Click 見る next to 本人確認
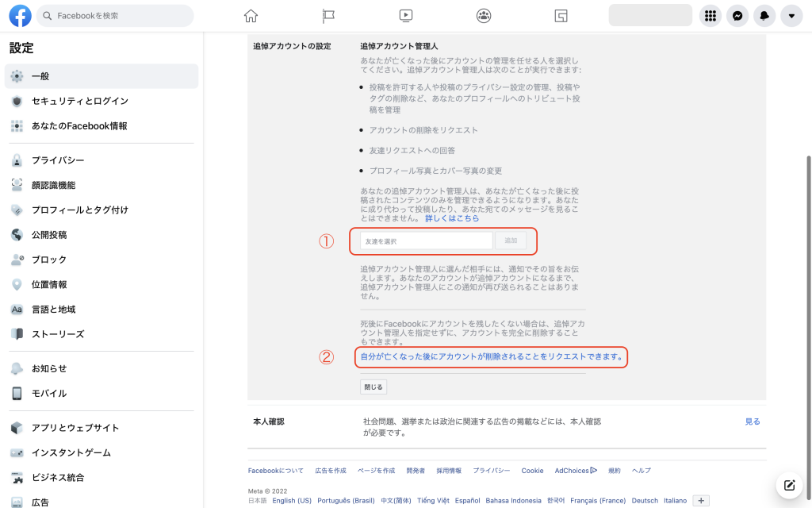 tap(753, 421)
